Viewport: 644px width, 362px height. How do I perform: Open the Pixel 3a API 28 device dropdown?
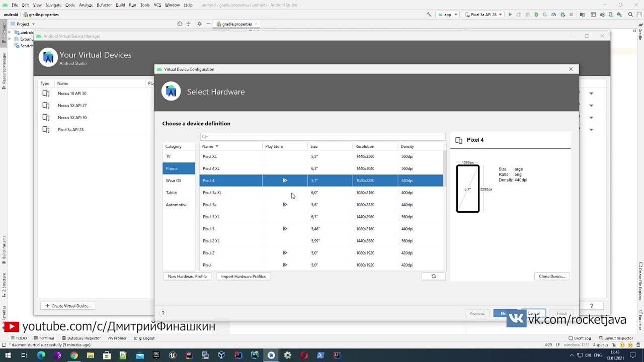pyautogui.click(x=484, y=15)
